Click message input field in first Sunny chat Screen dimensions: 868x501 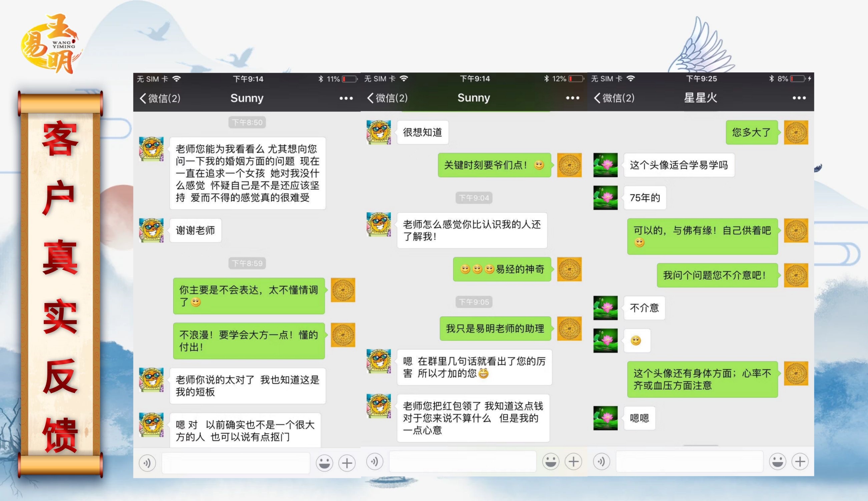(236, 463)
